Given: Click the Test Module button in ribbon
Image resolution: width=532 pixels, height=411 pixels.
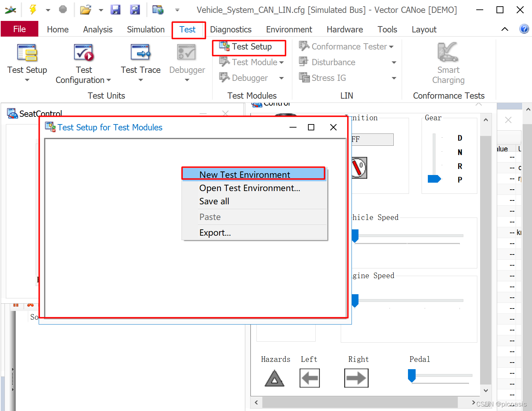Looking at the screenshot, I should pyautogui.click(x=251, y=62).
